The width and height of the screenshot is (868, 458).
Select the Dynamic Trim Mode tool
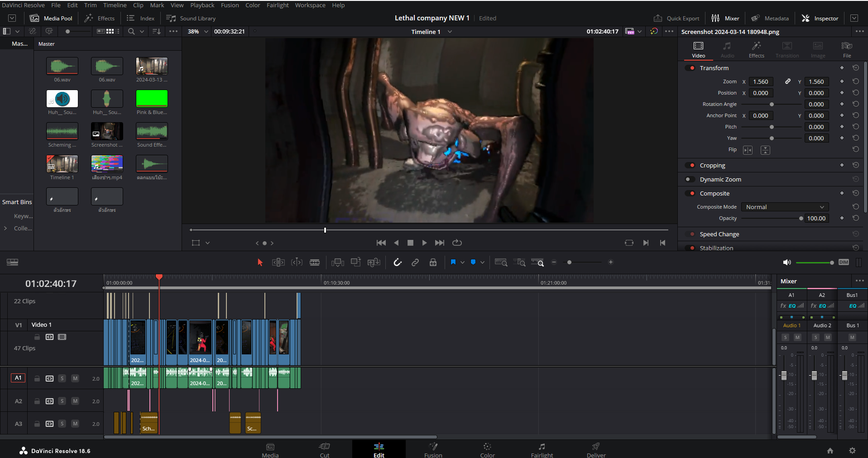click(x=297, y=262)
